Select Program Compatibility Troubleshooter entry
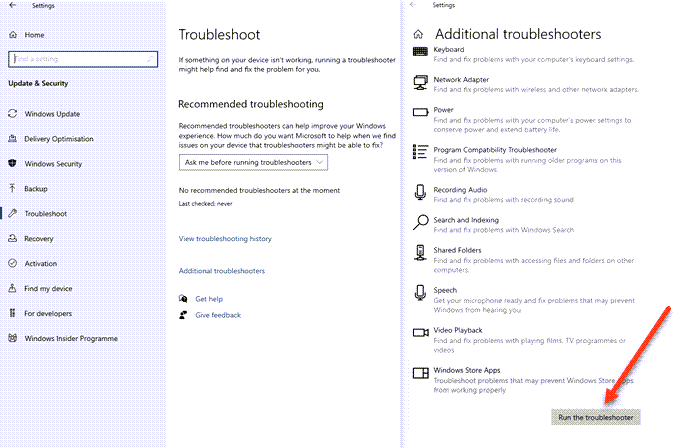 pos(517,159)
